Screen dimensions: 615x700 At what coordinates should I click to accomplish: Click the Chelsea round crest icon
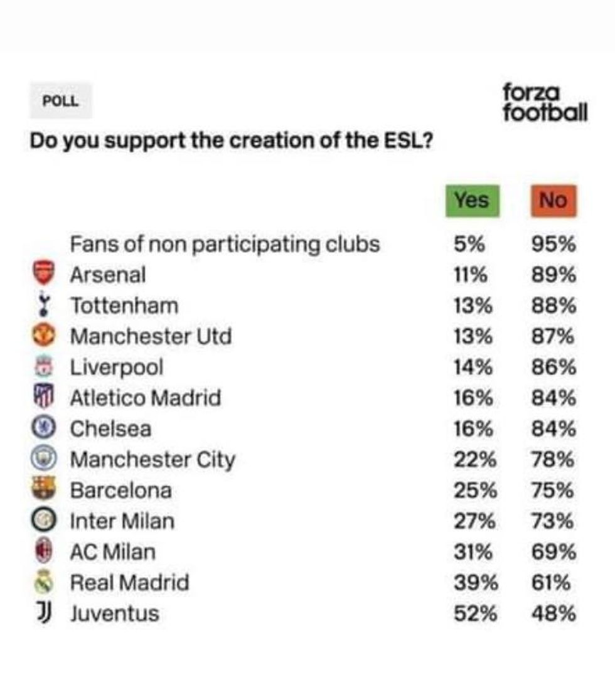[43, 428]
